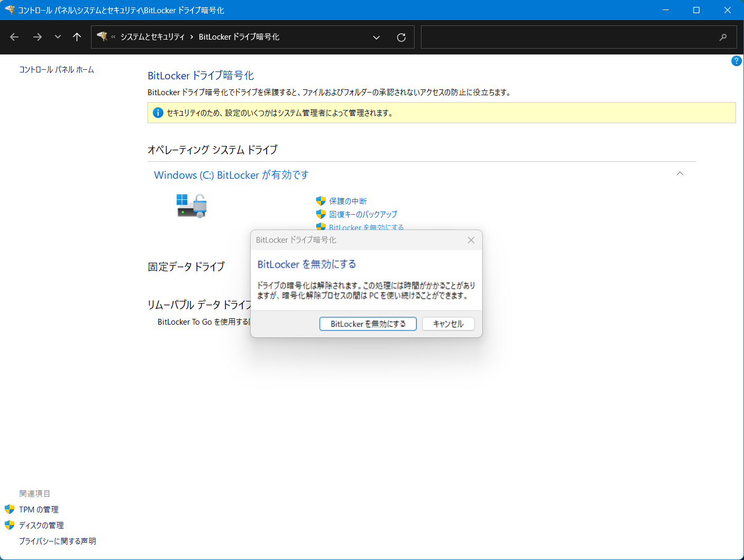The height and width of the screenshot is (560, 744).
Task: Open ディスクの管理 link
Action: 41,526
